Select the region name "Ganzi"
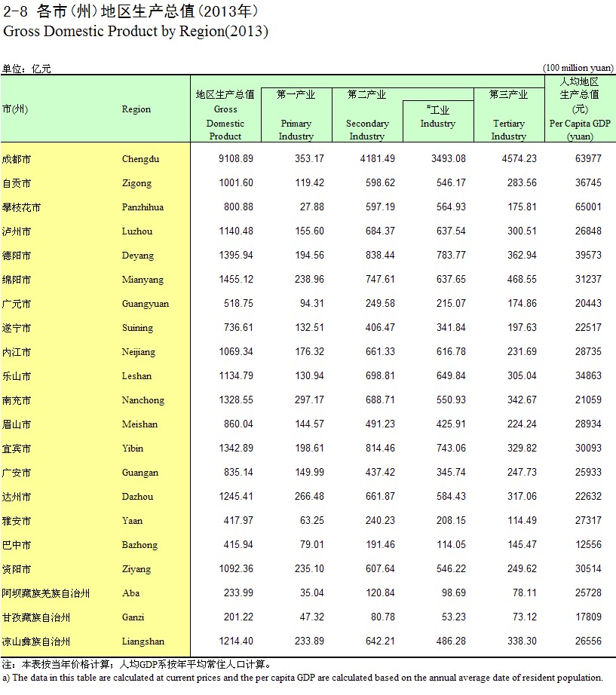 133,617
